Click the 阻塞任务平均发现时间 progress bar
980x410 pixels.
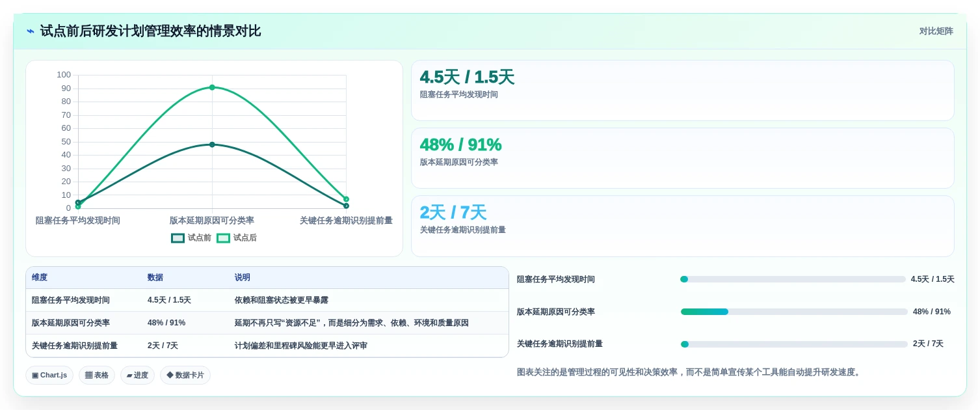(x=793, y=279)
